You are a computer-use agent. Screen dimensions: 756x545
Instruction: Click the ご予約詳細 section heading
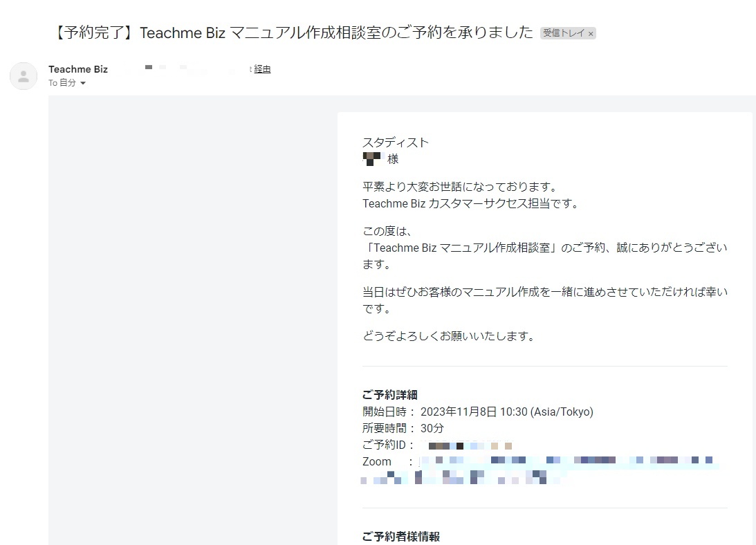click(x=389, y=395)
